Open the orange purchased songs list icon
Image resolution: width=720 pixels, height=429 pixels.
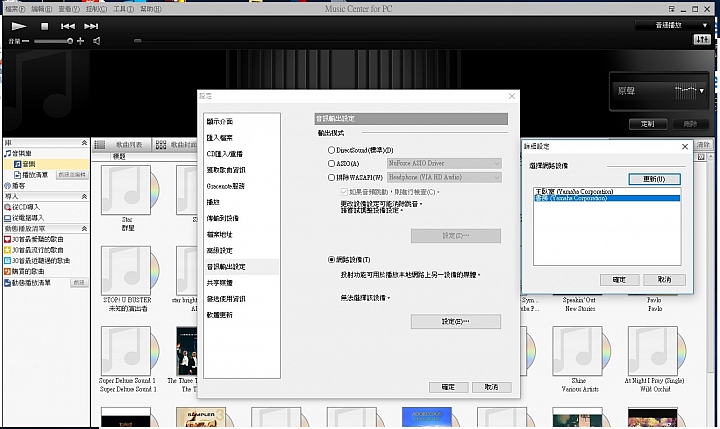pos(7,271)
